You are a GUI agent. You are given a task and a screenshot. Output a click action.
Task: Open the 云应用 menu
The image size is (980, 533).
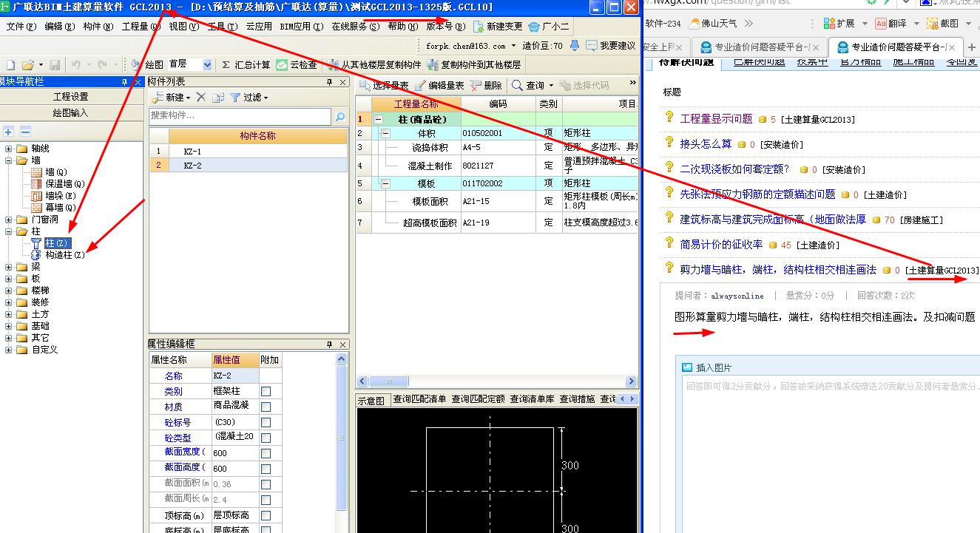(x=259, y=27)
